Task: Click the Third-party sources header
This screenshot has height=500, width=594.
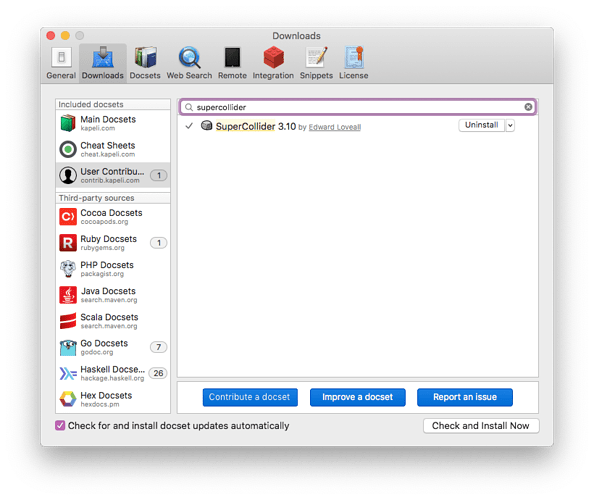Action: pos(113,198)
